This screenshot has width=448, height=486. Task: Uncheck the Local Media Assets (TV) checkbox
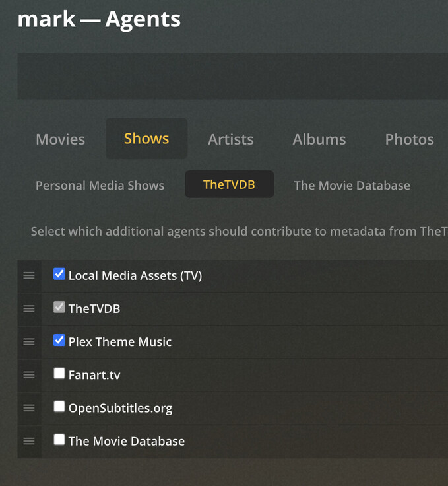59,274
